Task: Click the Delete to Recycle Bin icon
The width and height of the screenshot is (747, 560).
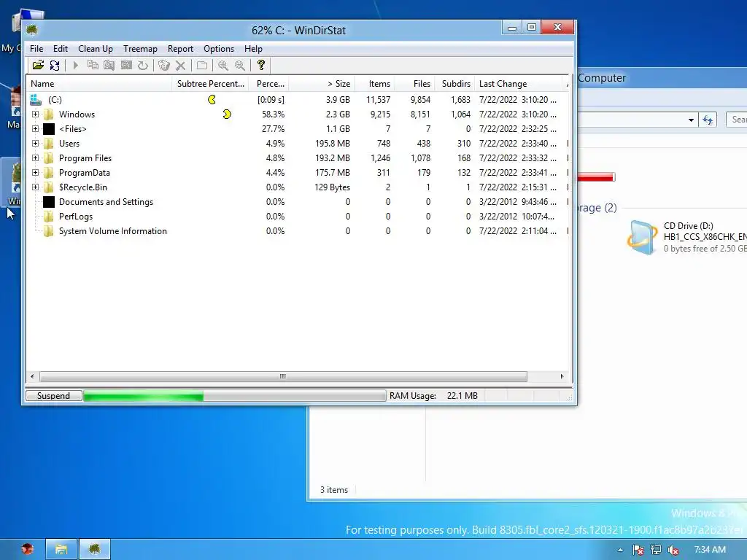Action: coord(164,65)
